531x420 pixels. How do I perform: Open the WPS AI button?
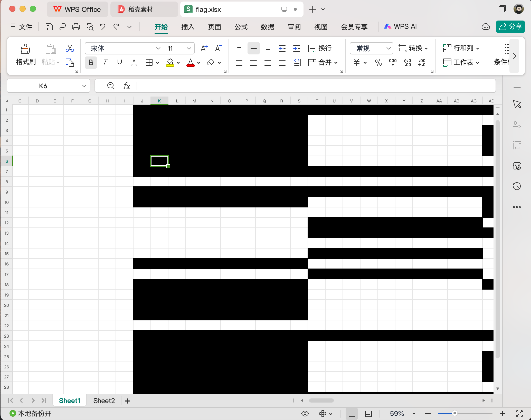click(400, 27)
